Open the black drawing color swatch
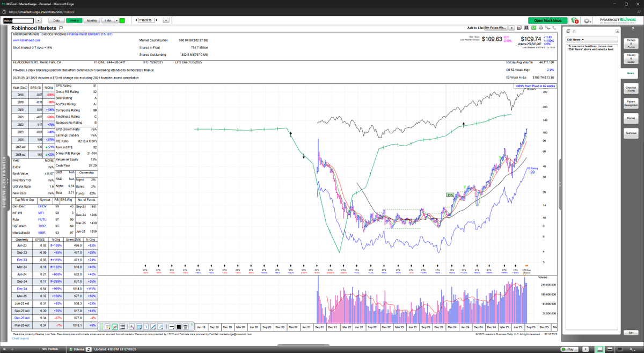The width and height of the screenshot is (644, 353). click(179, 327)
